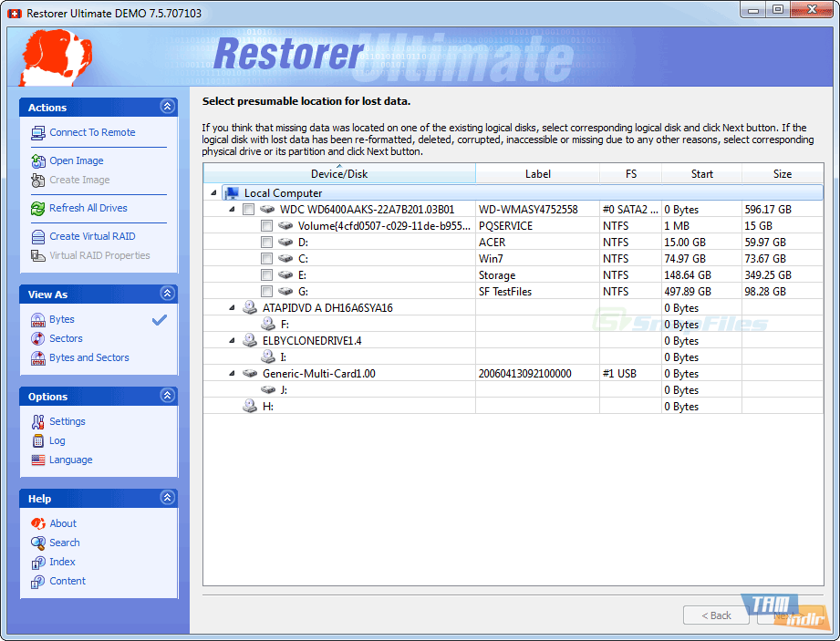Viewport: 840px width, 641px height.
Task: Click the Sectors view icon
Action: coord(38,339)
